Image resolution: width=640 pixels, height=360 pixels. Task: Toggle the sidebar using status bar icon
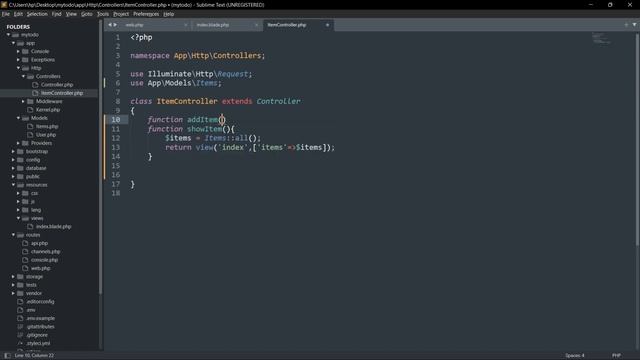coord(7,356)
